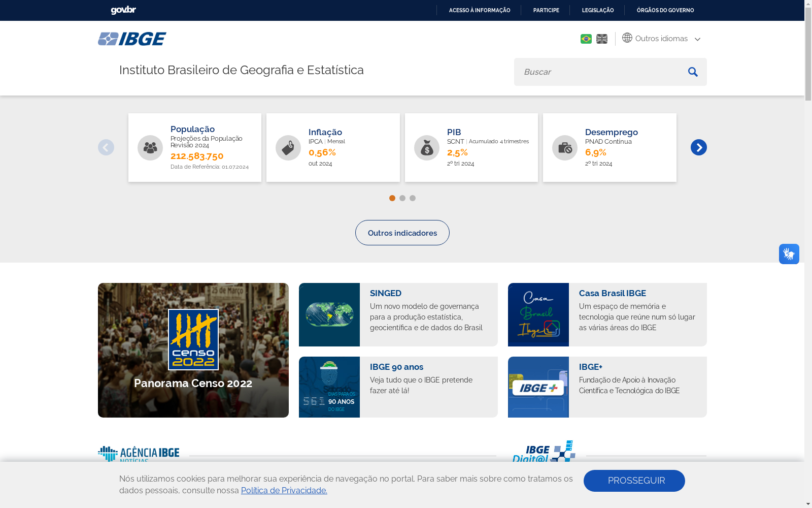
Task: Click inflation value 0,56%
Action: tap(322, 152)
